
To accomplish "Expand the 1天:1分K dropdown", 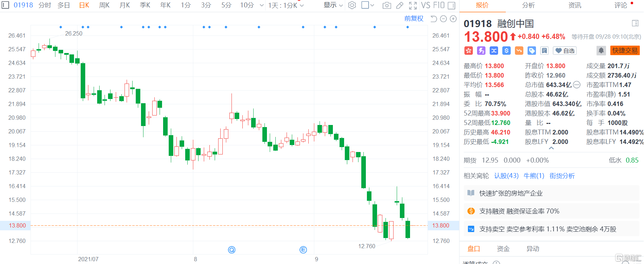I will 286,5.
